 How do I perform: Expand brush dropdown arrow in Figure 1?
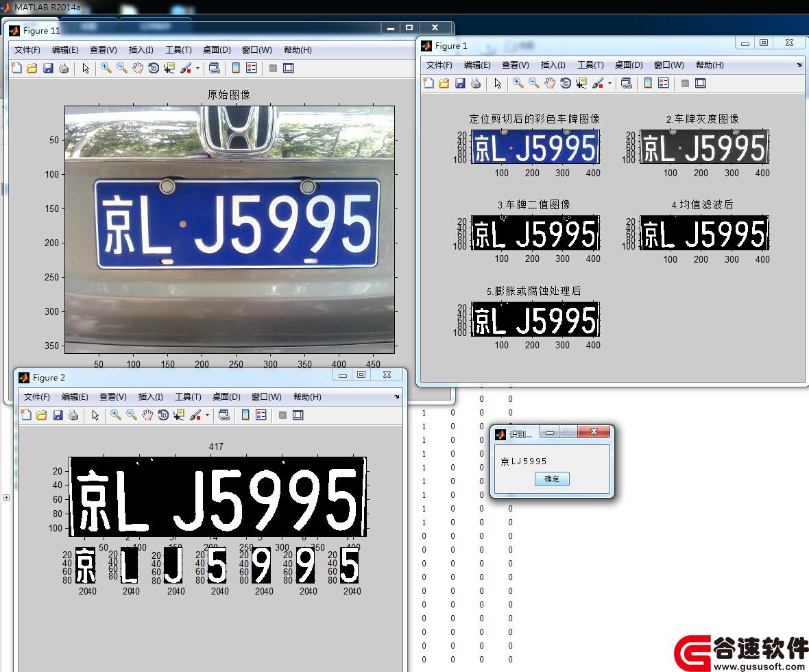pyautogui.click(x=610, y=83)
